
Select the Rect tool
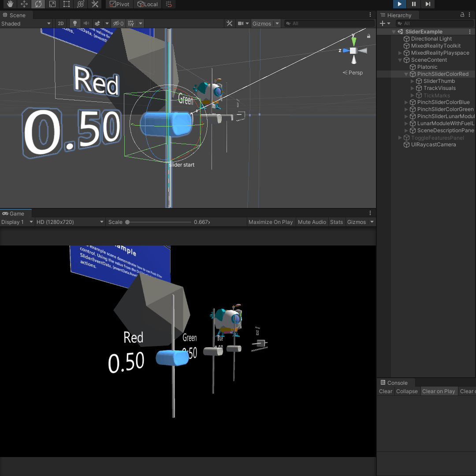pyautogui.click(x=67, y=4)
